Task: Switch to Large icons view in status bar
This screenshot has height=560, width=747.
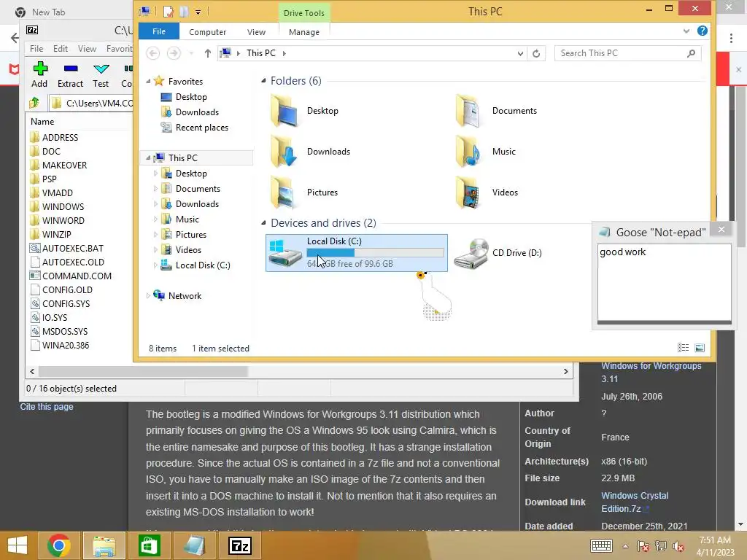Action: click(700, 348)
